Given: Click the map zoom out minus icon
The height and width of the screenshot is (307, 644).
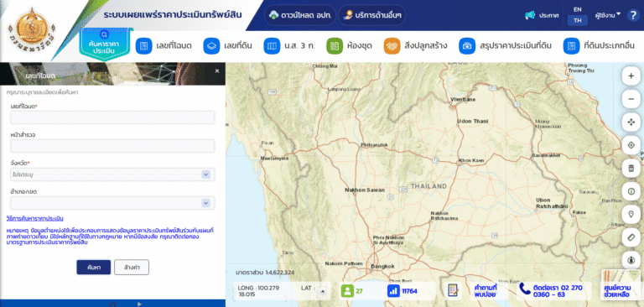Looking at the screenshot, I should point(631,99).
